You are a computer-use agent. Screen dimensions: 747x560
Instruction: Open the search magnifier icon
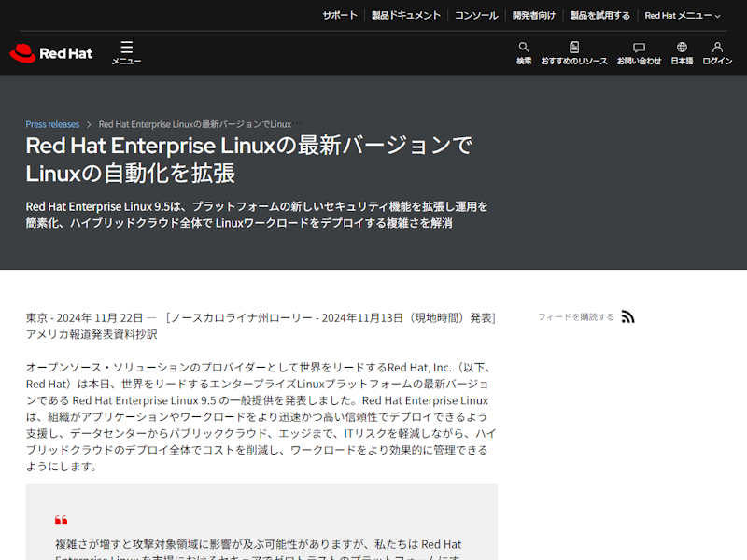tap(523, 48)
